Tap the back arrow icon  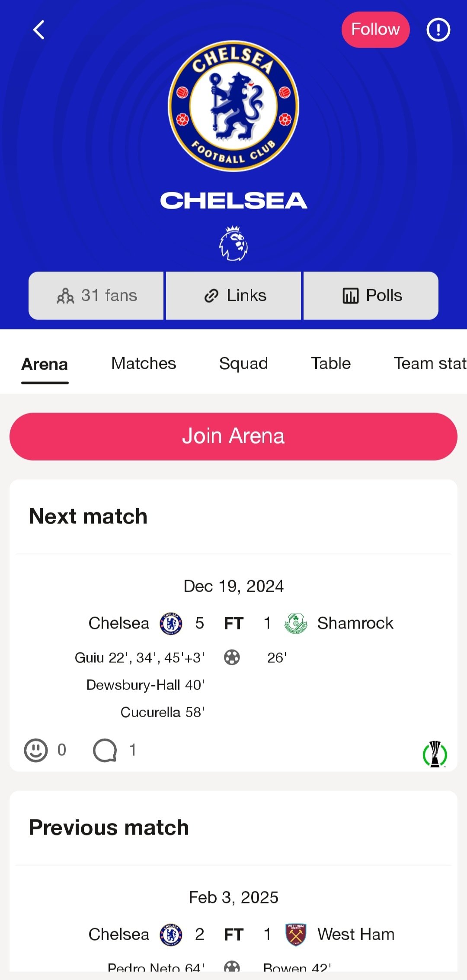coord(39,30)
